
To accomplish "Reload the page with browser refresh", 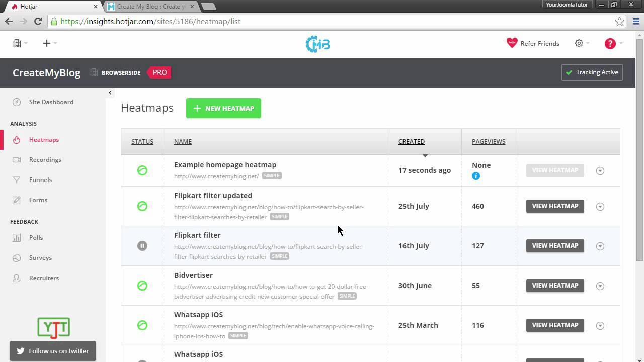I will coord(38,21).
